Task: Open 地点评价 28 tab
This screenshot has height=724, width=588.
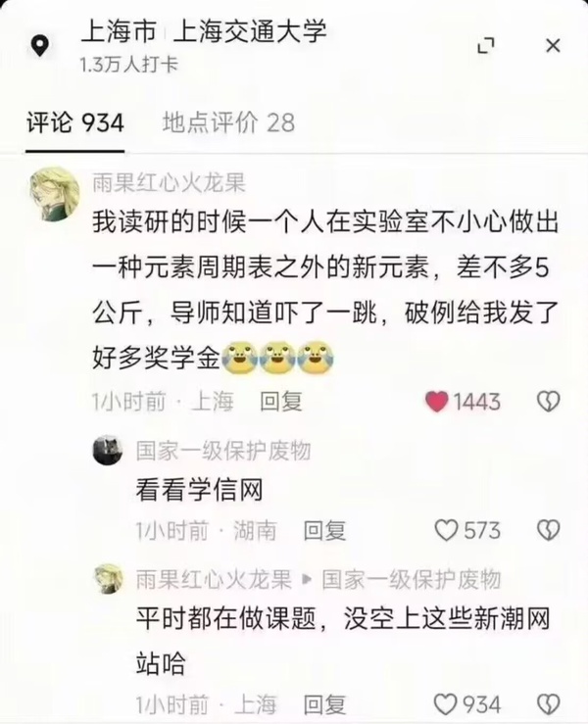Action: [228, 122]
